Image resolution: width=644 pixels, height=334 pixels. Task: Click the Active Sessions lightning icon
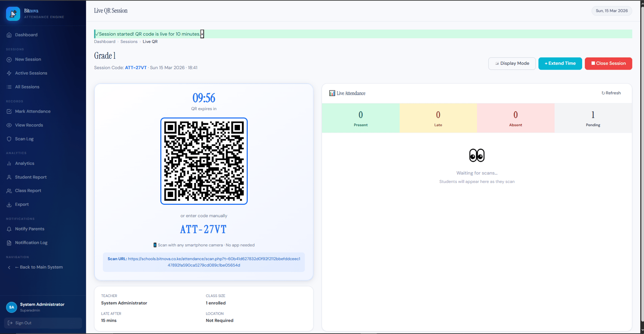[x=9, y=73]
